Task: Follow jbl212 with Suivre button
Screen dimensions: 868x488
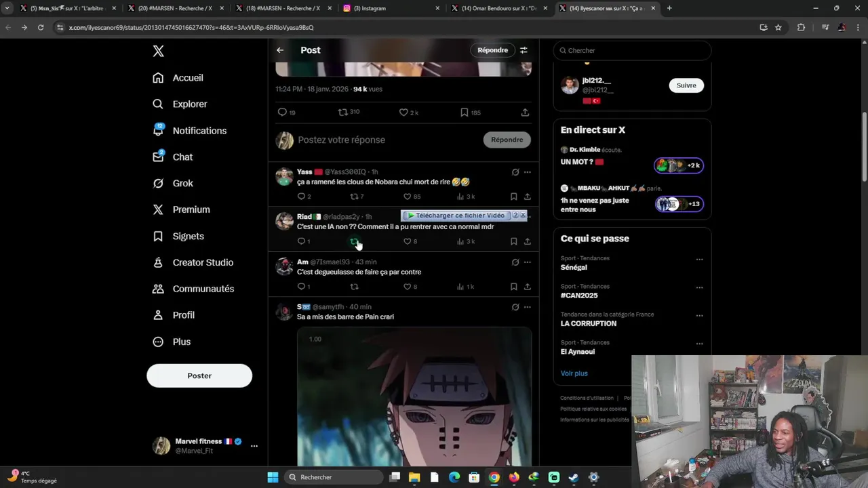Action: [686, 85]
